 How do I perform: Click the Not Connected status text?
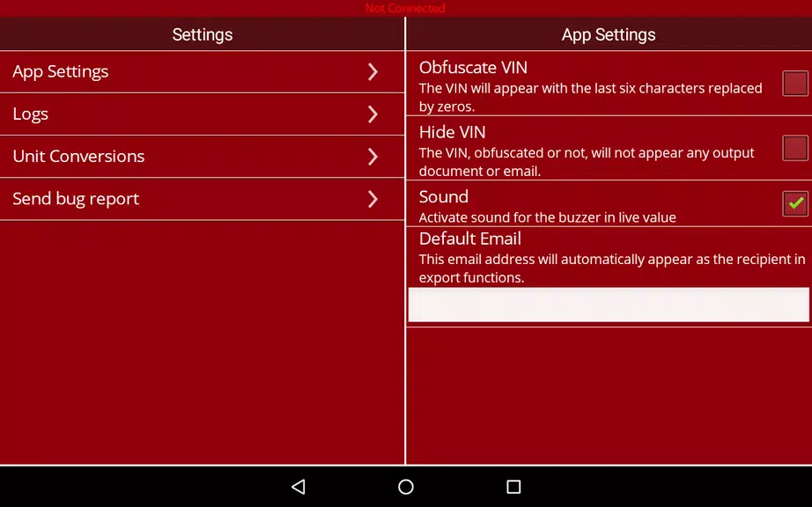[405, 8]
